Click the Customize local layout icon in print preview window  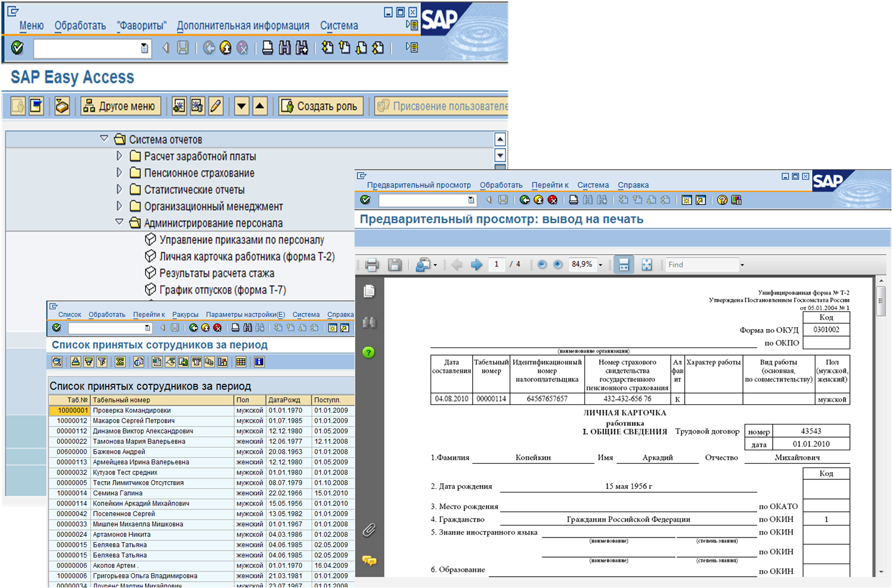pos(736,200)
